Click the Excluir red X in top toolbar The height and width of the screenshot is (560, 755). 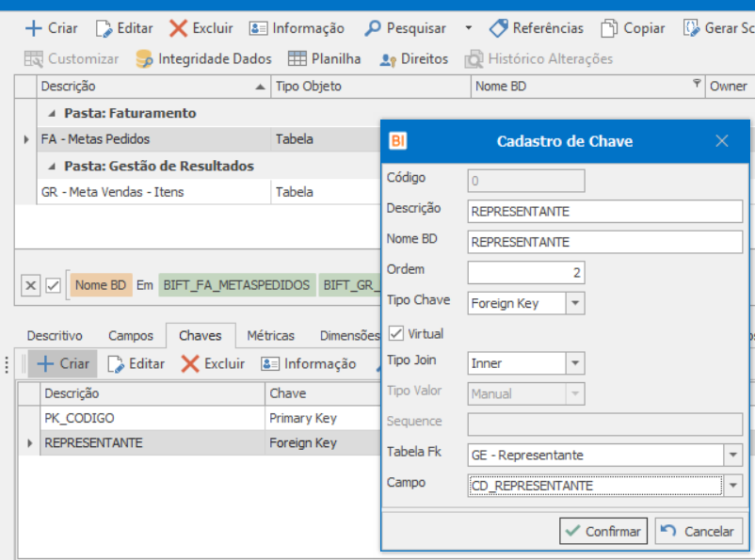tap(178, 28)
